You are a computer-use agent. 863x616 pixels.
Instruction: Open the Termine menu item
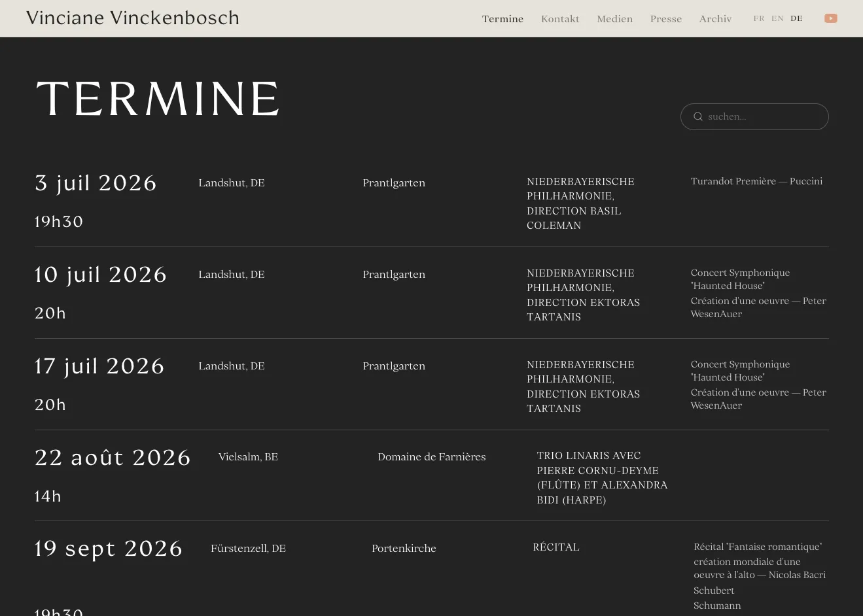click(502, 19)
